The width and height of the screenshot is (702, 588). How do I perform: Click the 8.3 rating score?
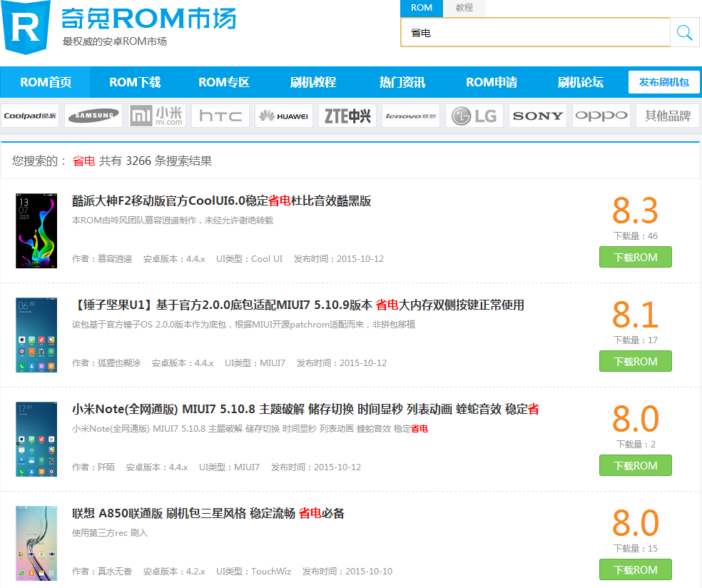635,210
